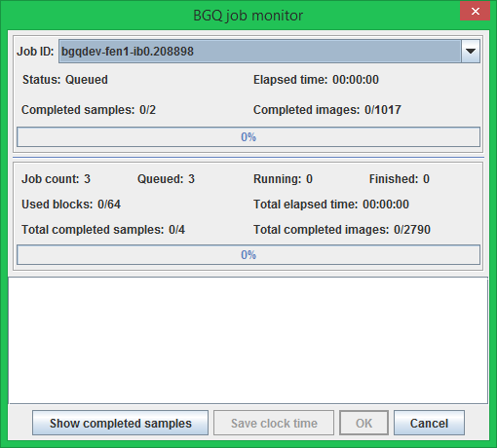The height and width of the screenshot is (448, 497).
Task: Click the Completed samples 0/2 text
Action: (x=89, y=110)
